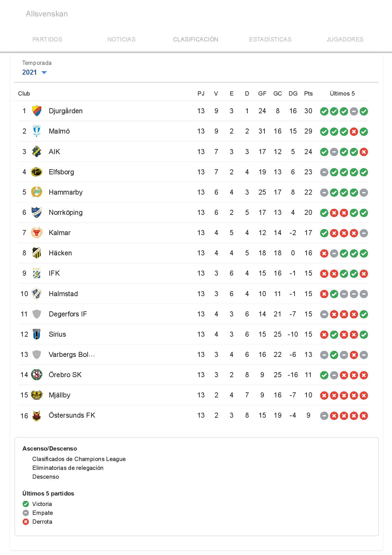Click the Örebro SK club crest icon
Viewport: 392px width, 555px height.
37,375
